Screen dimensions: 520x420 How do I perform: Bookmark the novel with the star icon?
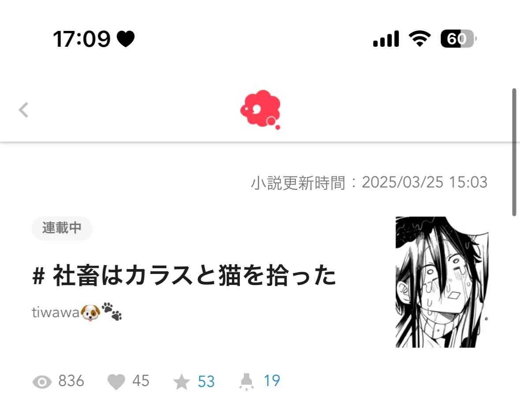pos(181,382)
